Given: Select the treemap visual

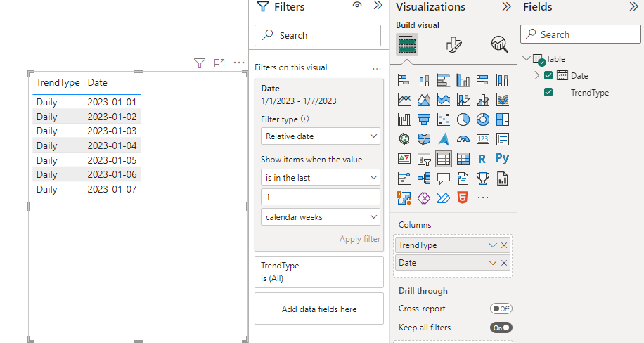Looking at the screenshot, I should point(502,119).
